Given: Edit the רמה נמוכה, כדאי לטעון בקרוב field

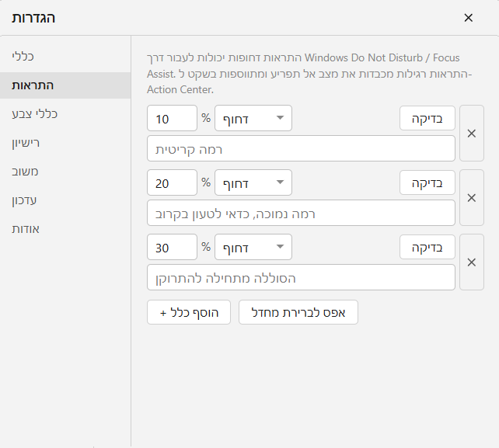Looking at the screenshot, I should [301, 213].
